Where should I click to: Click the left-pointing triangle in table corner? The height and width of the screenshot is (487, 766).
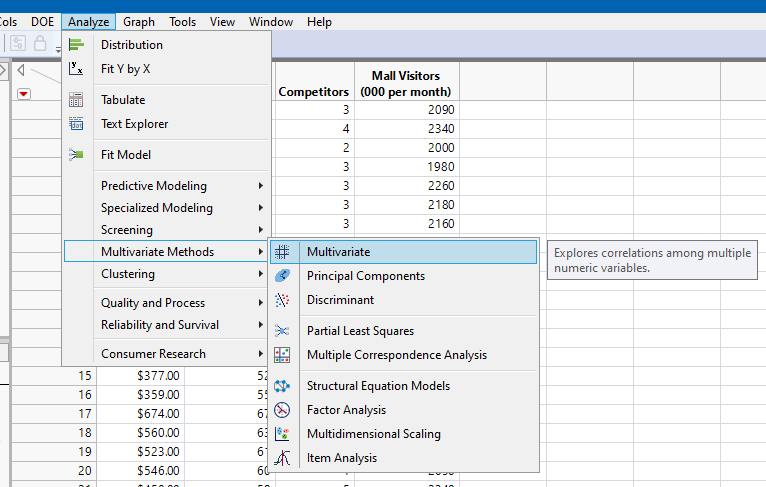pos(21,70)
